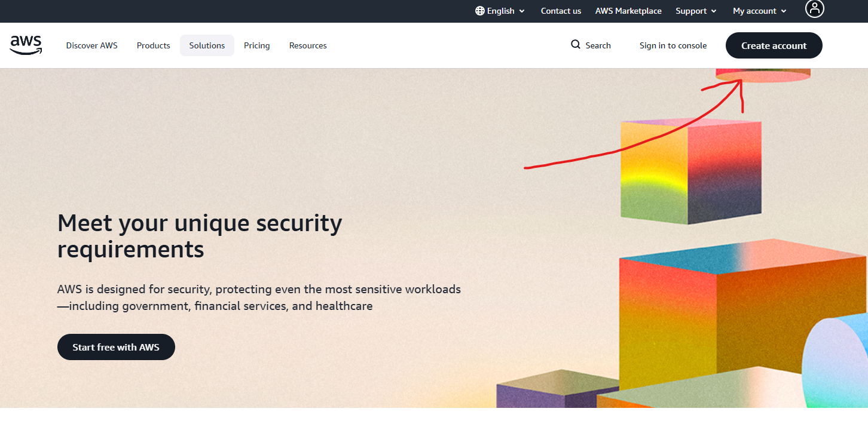Screen dimensions: 868x430
Task: Click the Search label text
Action: (x=598, y=45)
